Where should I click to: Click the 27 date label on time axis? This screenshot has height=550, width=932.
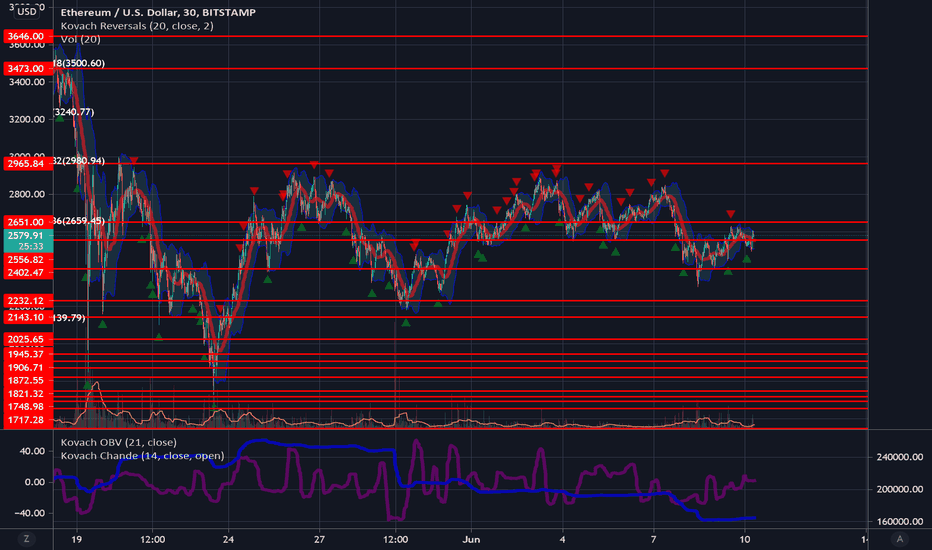(319, 539)
